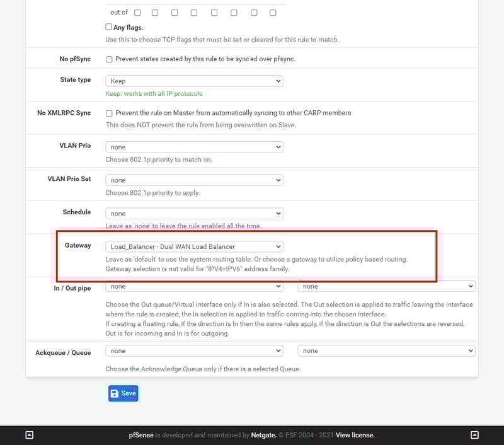Click the left footer scroll-to-top icon
Screen dimensions: 504x445
coord(29,435)
